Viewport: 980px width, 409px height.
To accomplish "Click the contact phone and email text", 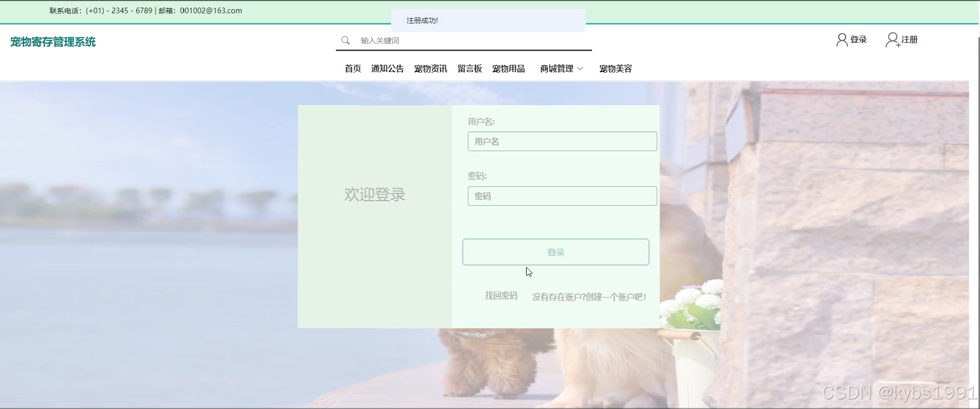I will pyautogui.click(x=146, y=11).
